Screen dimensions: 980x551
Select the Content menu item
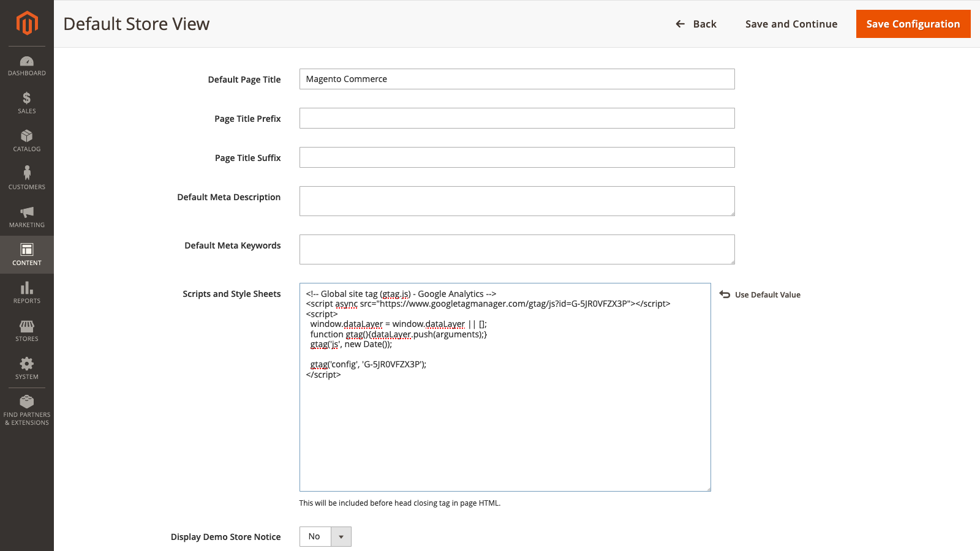[27, 255]
